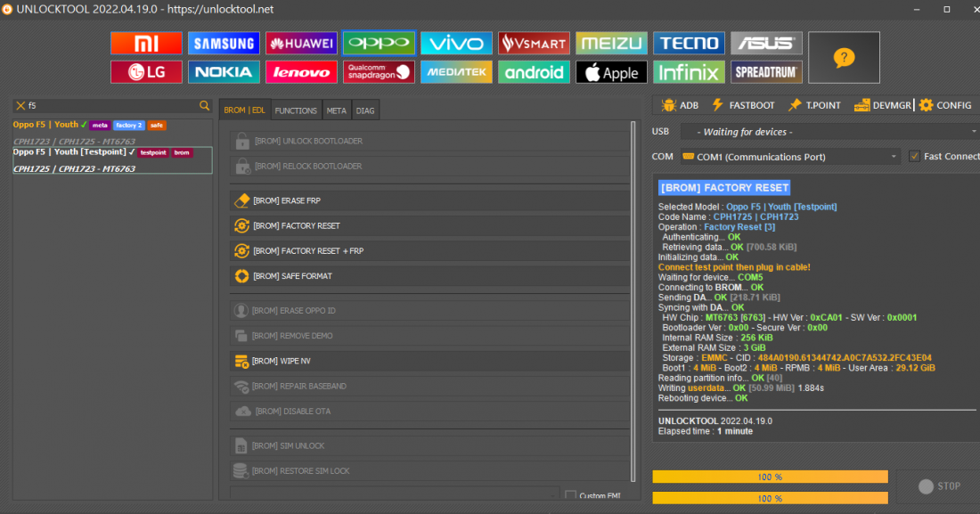
Task: Open the Vsmart brand section
Action: [534, 43]
